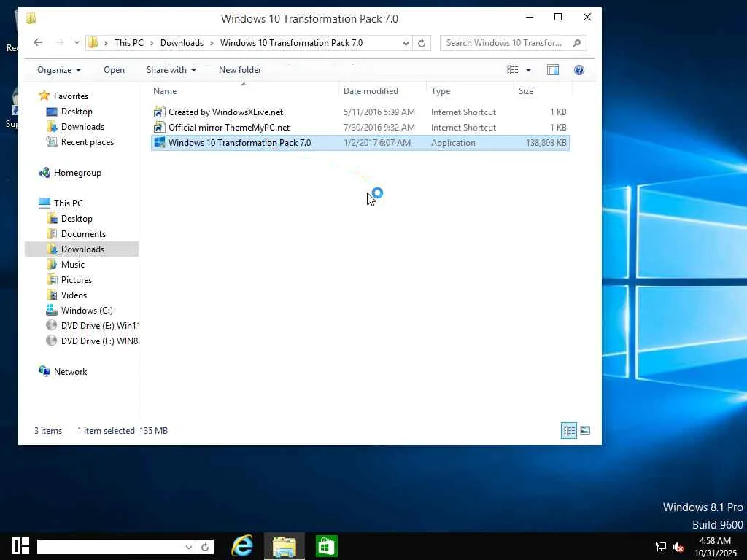
Task: Open the Share with menu
Action: click(x=171, y=70)
